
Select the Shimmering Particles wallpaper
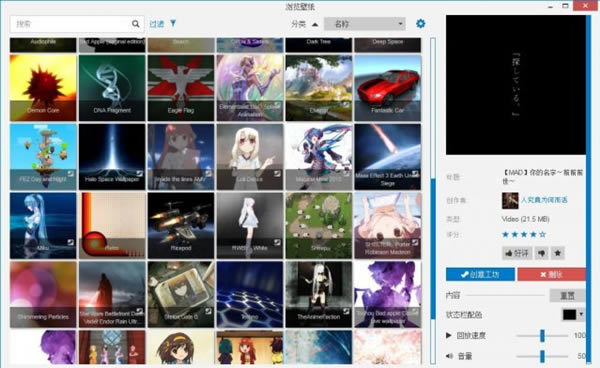pos(43,295)
